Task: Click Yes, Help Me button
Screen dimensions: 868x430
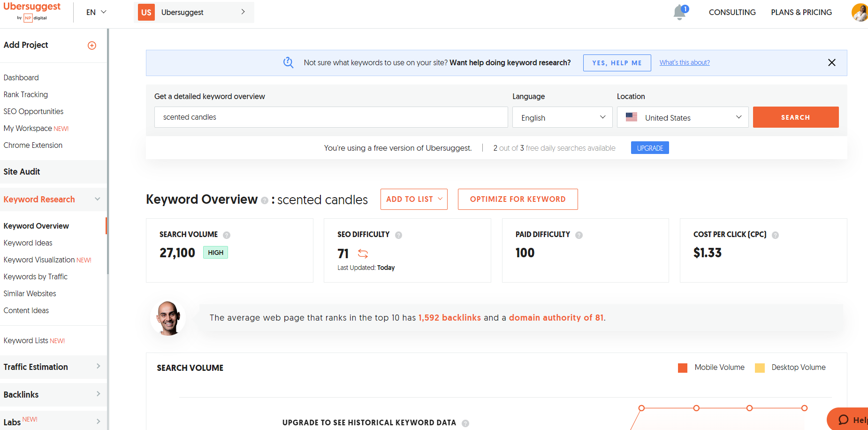Action: (617, 63)
